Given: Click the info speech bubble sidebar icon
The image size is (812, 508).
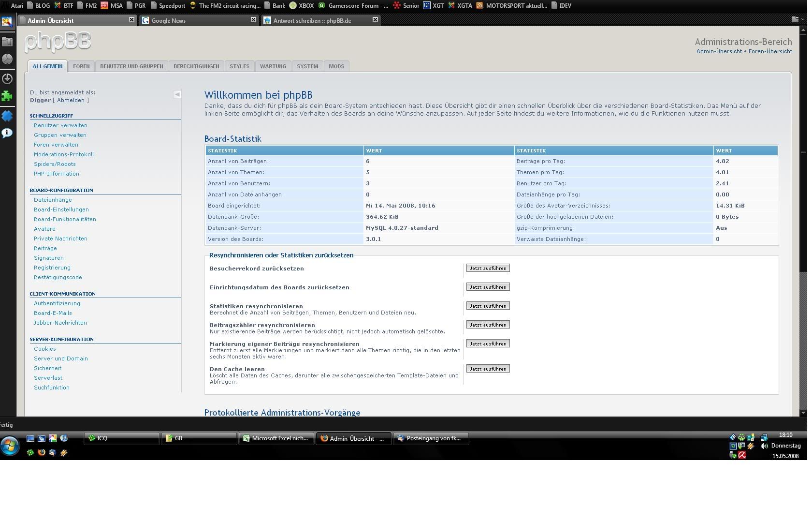Looking at the screenshot, I should [x=7, y=133].
